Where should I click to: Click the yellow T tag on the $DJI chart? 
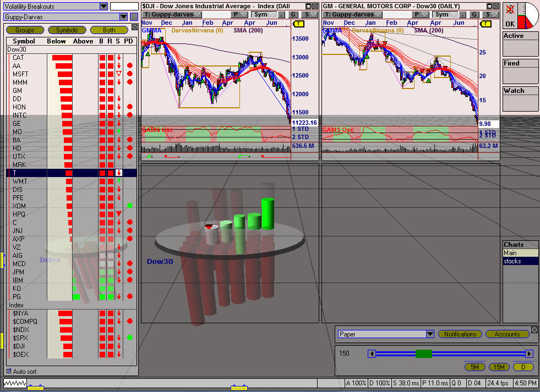point(298,24)
